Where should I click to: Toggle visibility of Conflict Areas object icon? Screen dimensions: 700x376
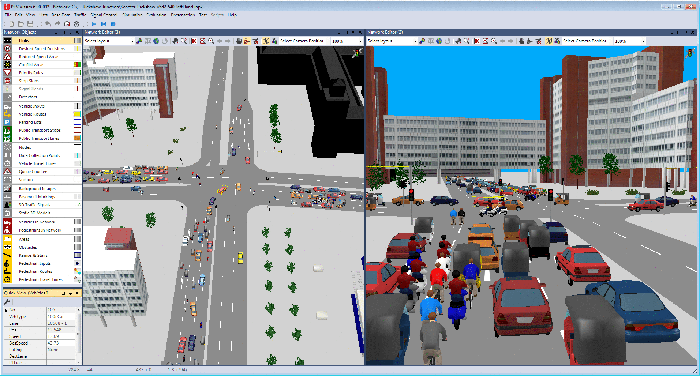click(7, 65)
